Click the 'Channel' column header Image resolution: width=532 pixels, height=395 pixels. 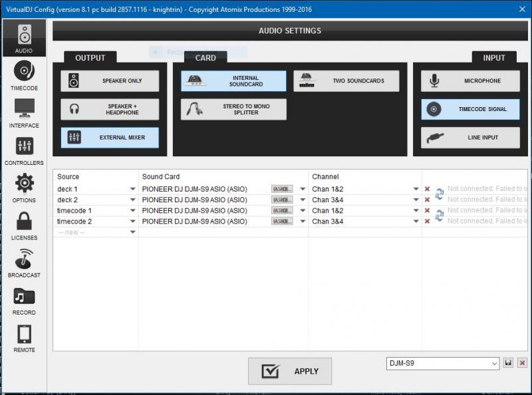point(325,176)
